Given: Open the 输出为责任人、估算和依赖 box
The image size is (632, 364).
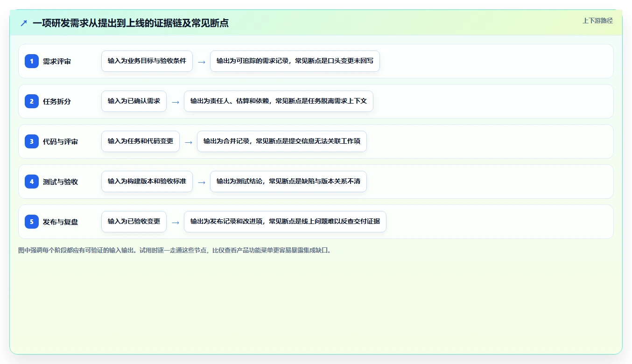Looking at the screenshot, I should 279,101.
